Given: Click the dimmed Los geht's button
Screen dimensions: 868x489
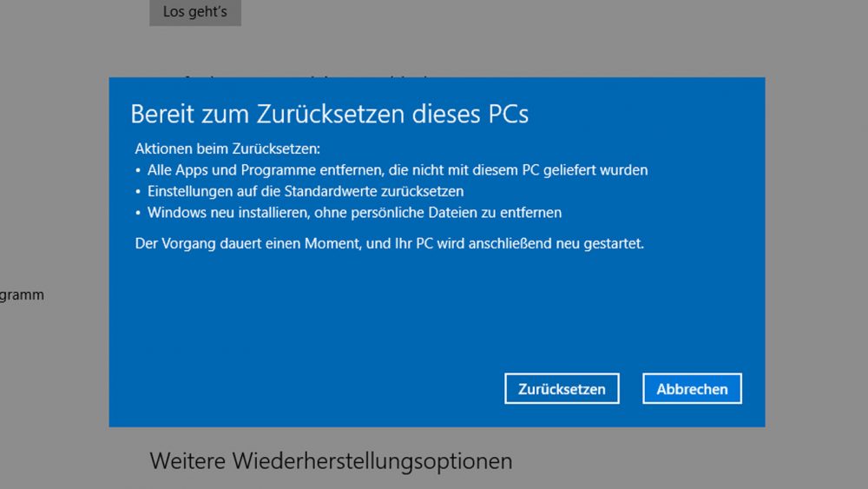Looking at the screenshot, I should 194,12.
